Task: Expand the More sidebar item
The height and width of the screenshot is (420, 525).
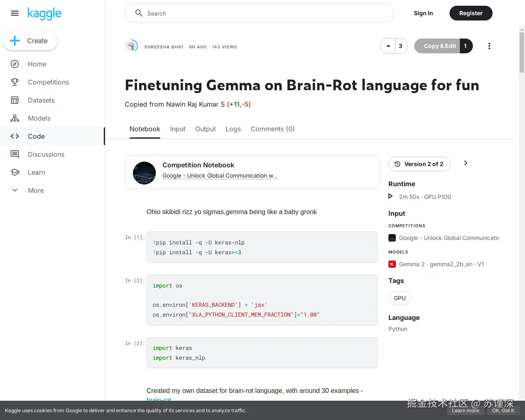Action: click(x=36, y=190)
